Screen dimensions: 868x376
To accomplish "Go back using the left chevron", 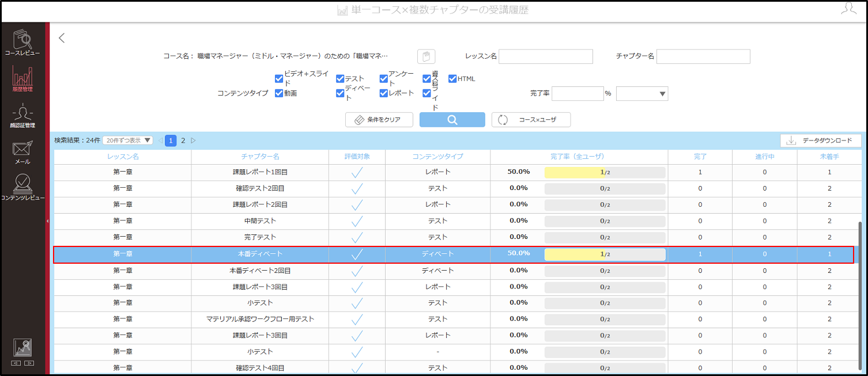I will point(62,38).
